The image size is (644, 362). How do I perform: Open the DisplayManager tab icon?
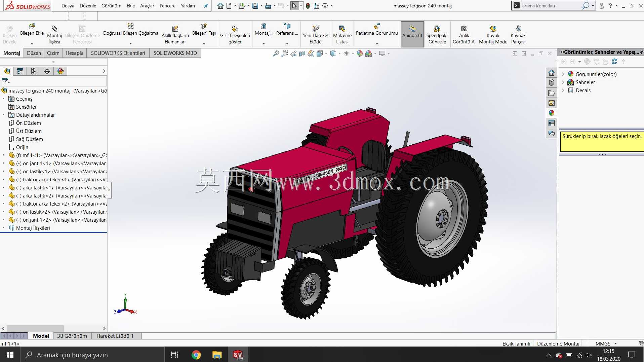tap(61, 71)
